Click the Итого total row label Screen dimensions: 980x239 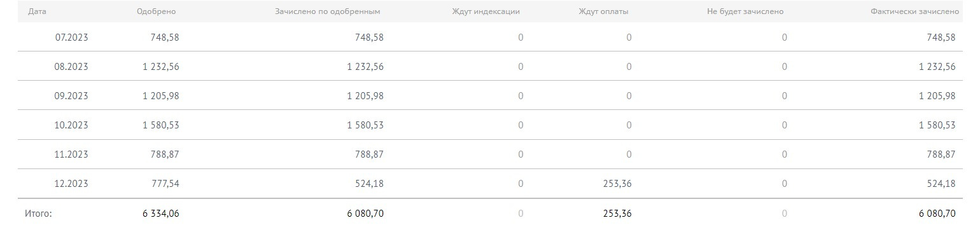pyautogui.click(x=38, y=214)
